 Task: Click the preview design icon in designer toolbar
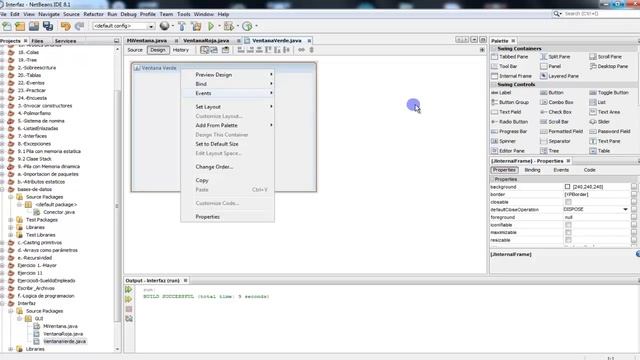(225, 50)
